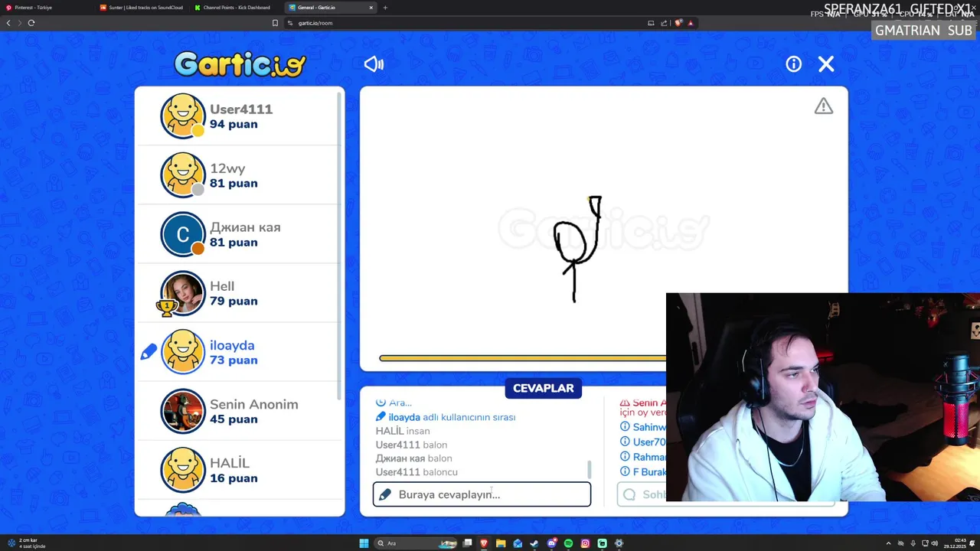
Task: Open Discord from the taskbar
Action: point(551,543)
